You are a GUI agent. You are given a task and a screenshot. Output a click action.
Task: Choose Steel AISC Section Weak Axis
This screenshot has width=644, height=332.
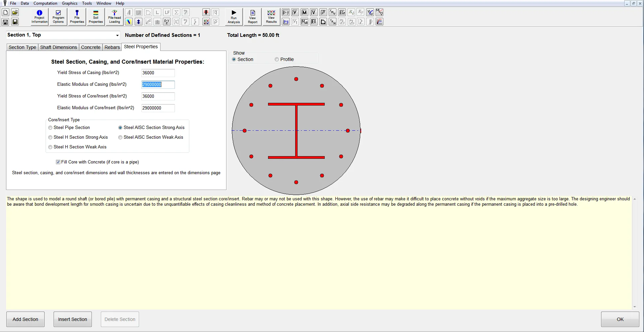tap(120, 137)
